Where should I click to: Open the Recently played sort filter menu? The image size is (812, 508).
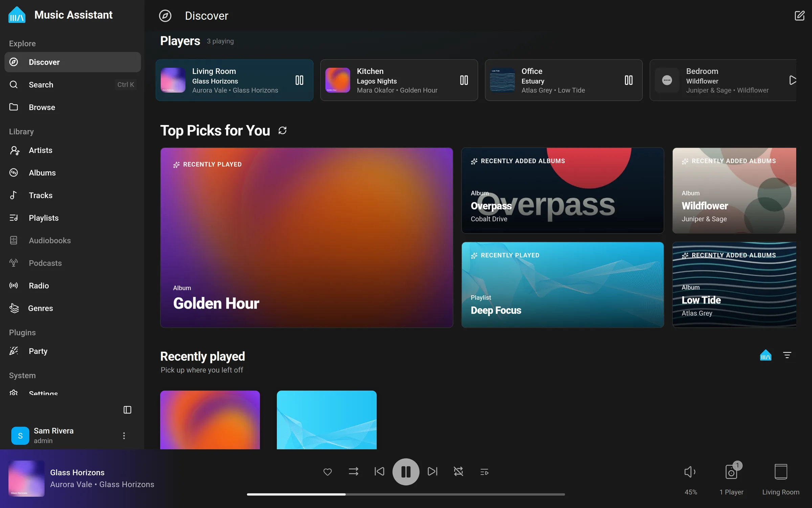[787, 355]
